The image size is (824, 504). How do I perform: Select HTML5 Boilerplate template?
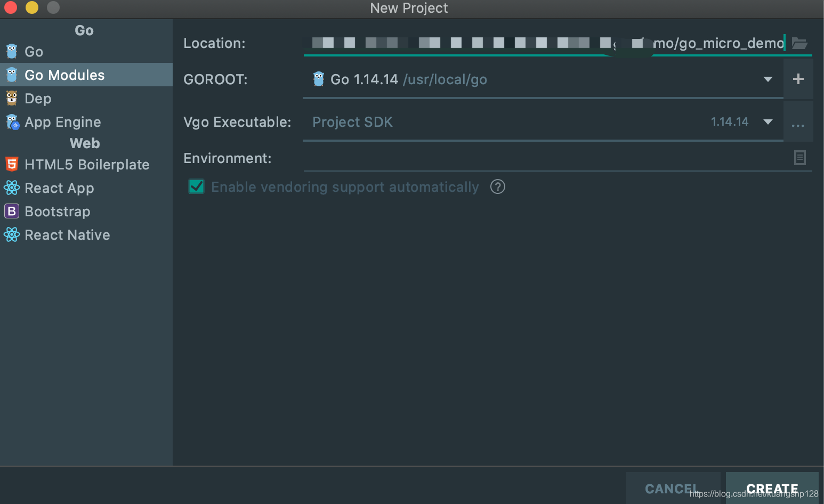pyautogui.click(x=86, y=165)
